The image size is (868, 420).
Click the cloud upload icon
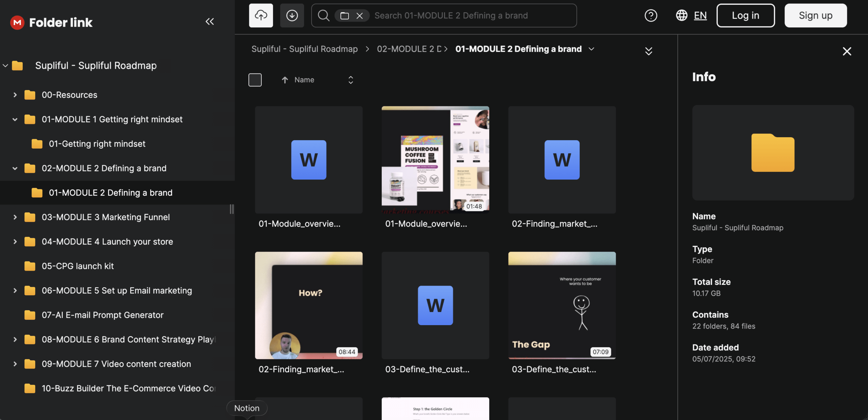[x=261, y=16]
